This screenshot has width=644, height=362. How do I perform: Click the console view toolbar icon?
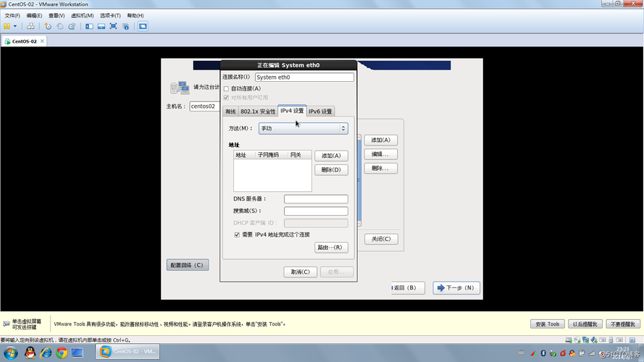143,26
